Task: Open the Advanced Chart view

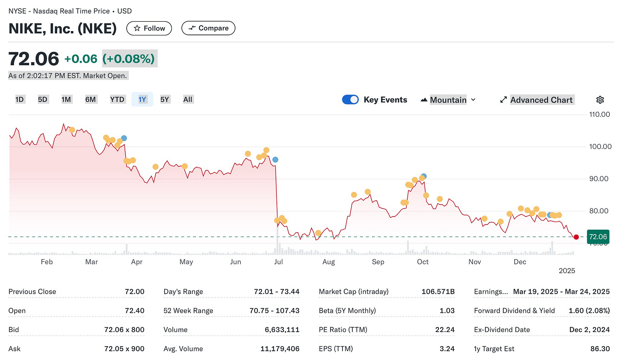Action: click(537, 100)
